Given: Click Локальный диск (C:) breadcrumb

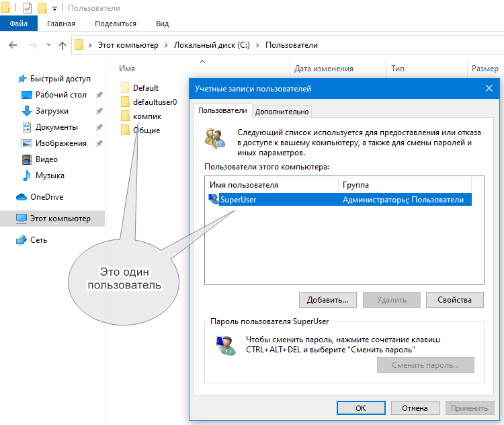Looking at the screenshot, I should coord(212,45).
